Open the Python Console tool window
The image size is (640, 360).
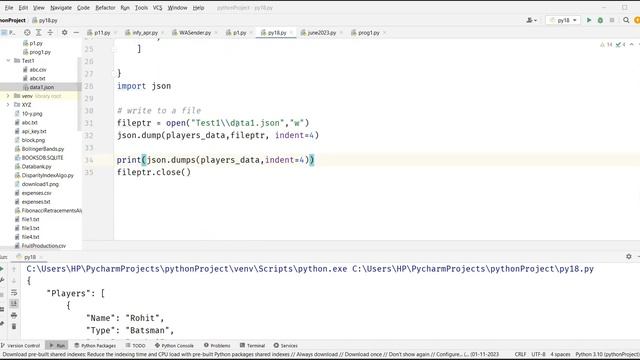pos(174,345)
